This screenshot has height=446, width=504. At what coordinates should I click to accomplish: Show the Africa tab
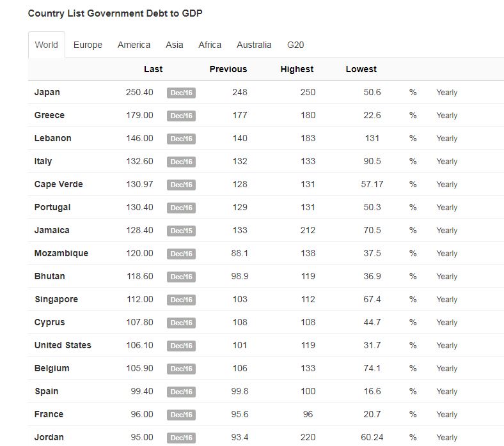pyautogui.click(x=210, y=45)
